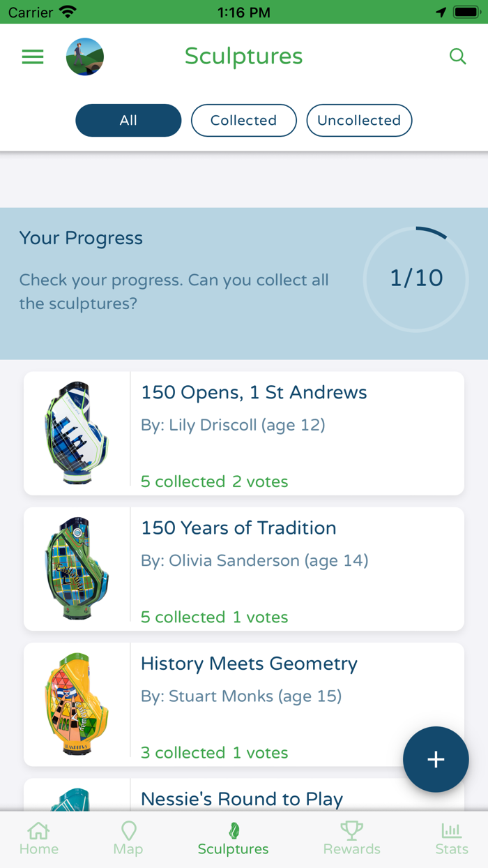
Task: Tap the blue tartan golf bag thumbnail
Action: (77, 433)
